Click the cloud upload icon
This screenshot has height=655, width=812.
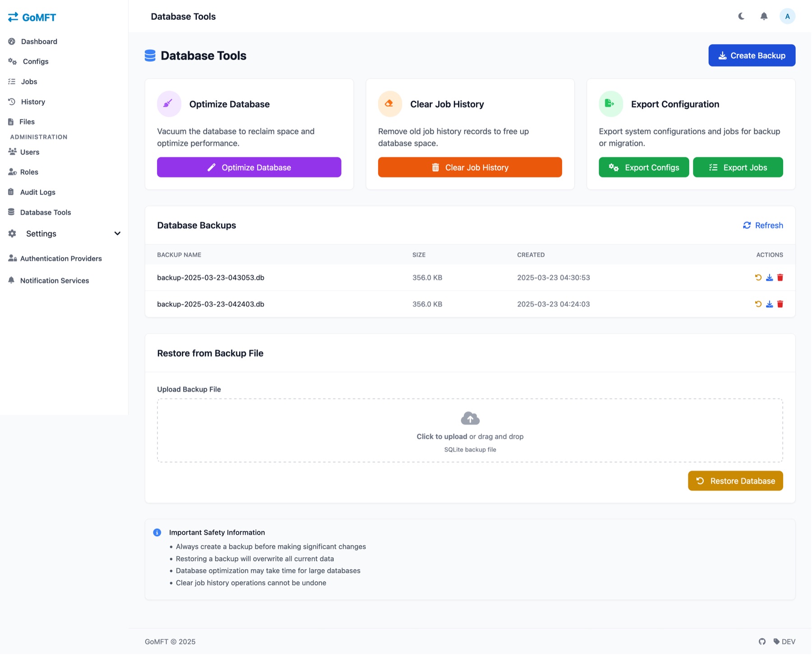(470, 418)
